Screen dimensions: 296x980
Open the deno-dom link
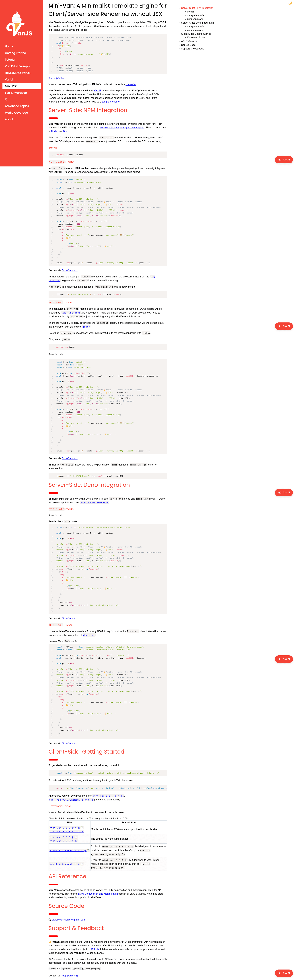point(89,635)
